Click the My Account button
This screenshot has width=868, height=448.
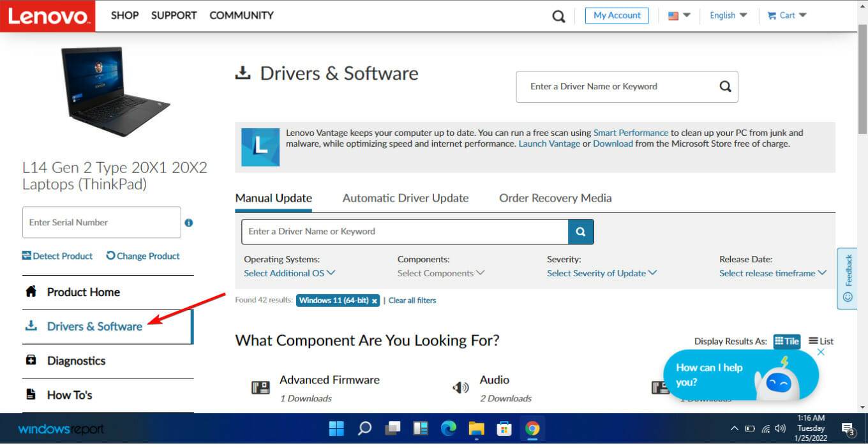[617, 15]
